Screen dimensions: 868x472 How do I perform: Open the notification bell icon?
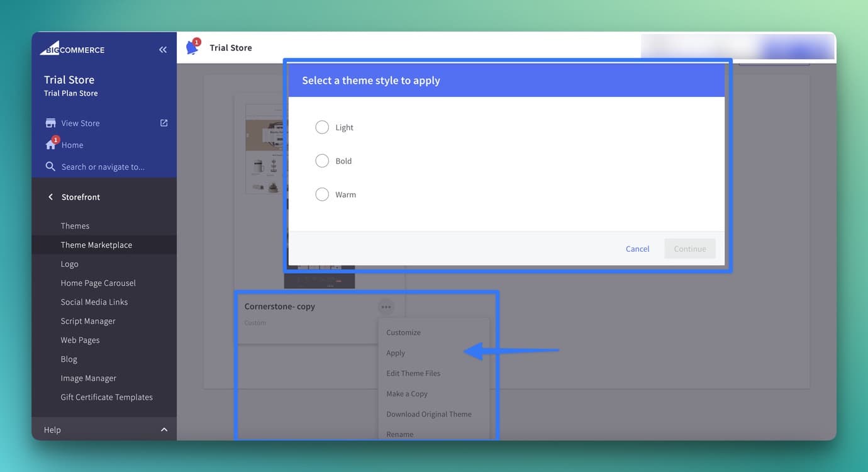click(192, 47)
